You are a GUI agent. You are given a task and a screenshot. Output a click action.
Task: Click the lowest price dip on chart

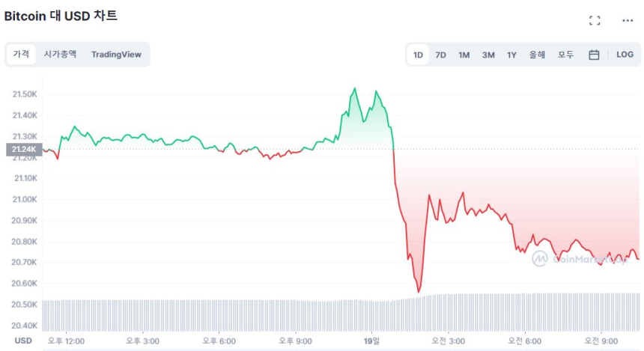pyautogui.click(x=419, y=291)
